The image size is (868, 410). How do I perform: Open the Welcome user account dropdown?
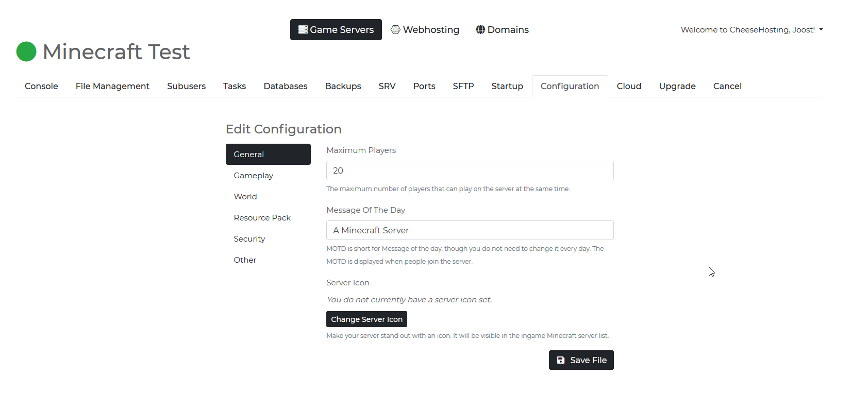[752, 30]
